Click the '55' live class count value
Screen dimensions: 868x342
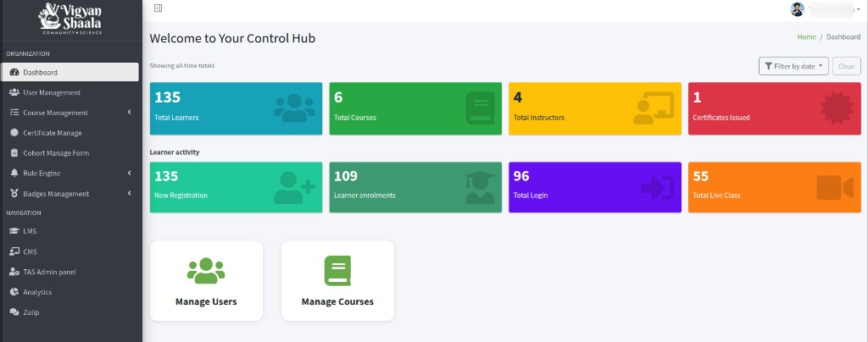tap(701, 176)
